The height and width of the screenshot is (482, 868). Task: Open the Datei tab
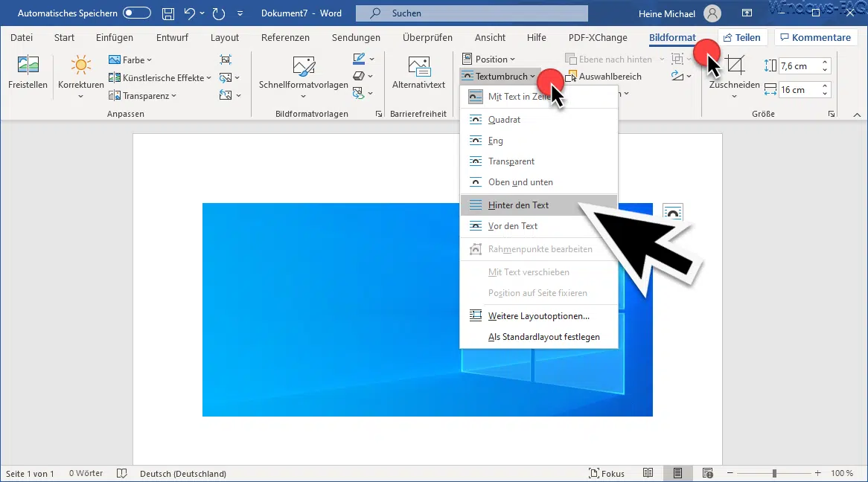(22, 38)
